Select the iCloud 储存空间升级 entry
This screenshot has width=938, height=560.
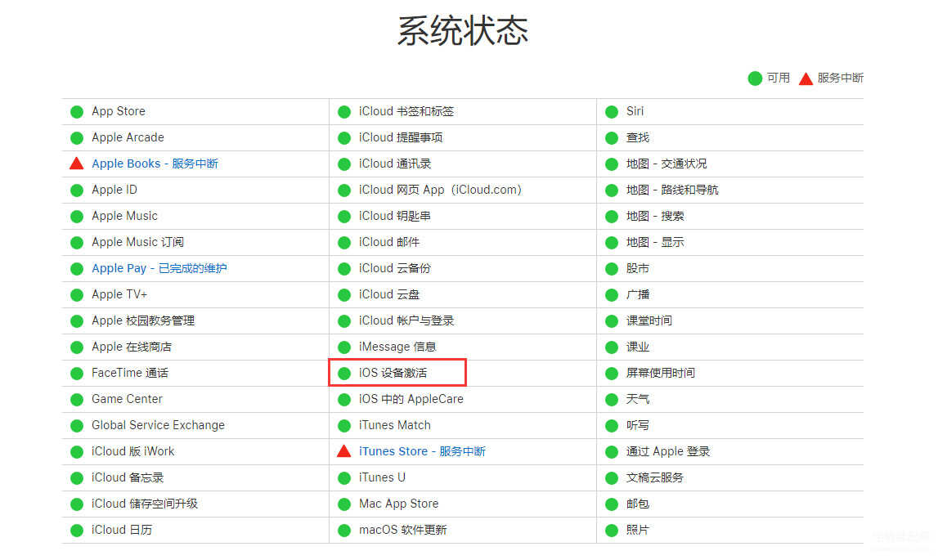tap(144, 504)
